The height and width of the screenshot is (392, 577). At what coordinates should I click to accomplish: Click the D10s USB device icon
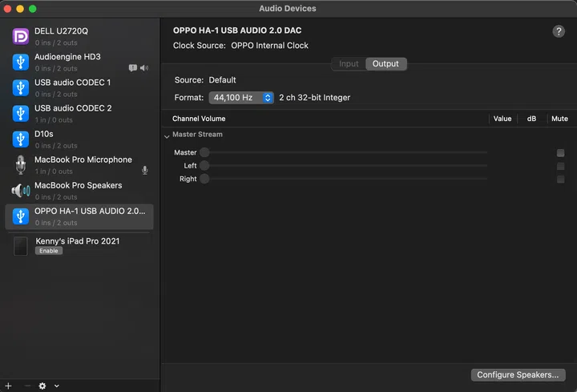(x=21, y=139)
